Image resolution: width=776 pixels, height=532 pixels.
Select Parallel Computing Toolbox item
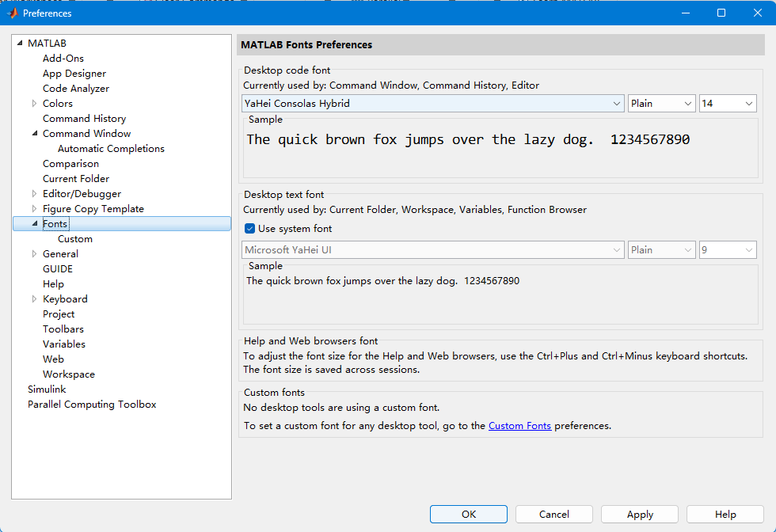point(92,405)
